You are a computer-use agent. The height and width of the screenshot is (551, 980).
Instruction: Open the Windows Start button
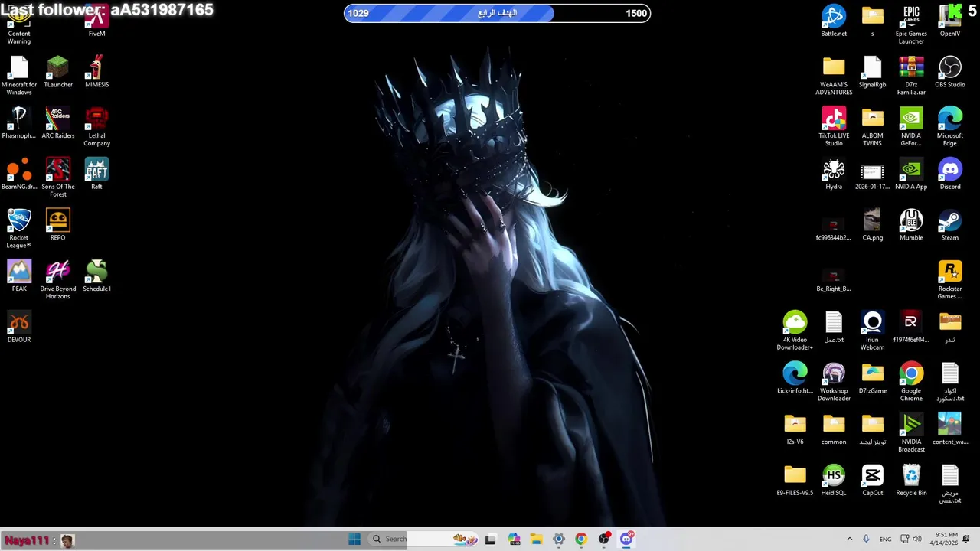(x=354, y=539)
